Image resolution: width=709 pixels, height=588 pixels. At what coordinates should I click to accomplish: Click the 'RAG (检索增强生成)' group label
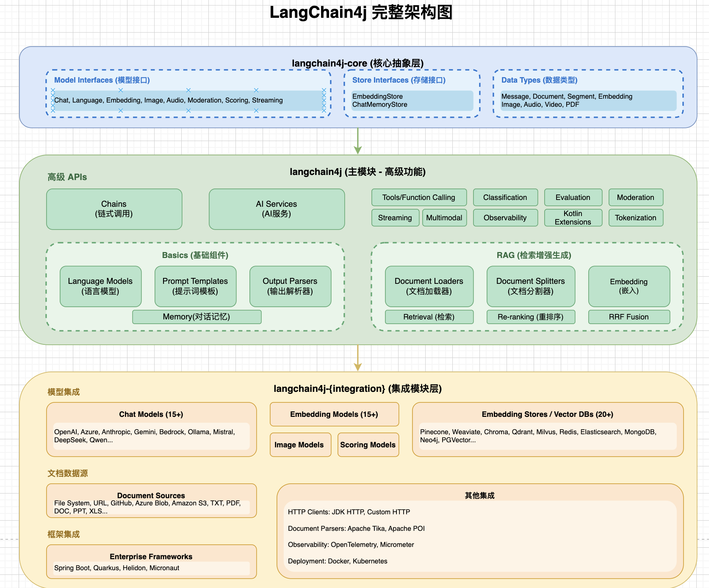tap(534, 255)
